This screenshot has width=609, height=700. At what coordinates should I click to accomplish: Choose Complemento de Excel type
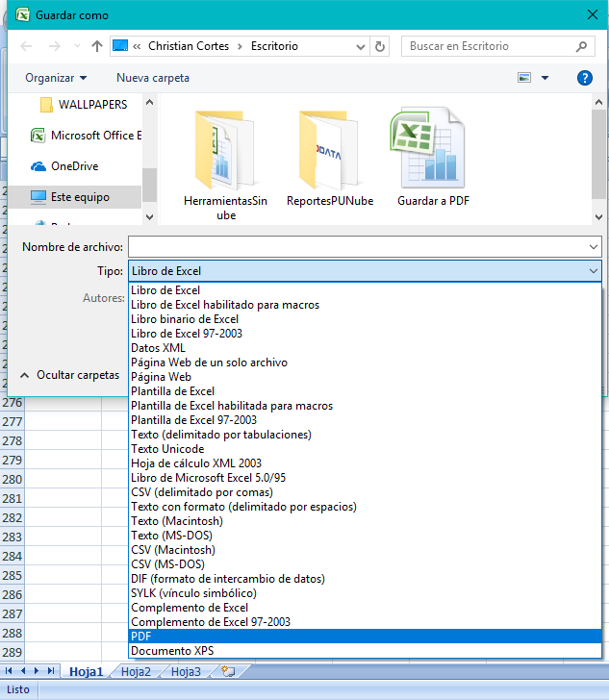coord(365,608)
